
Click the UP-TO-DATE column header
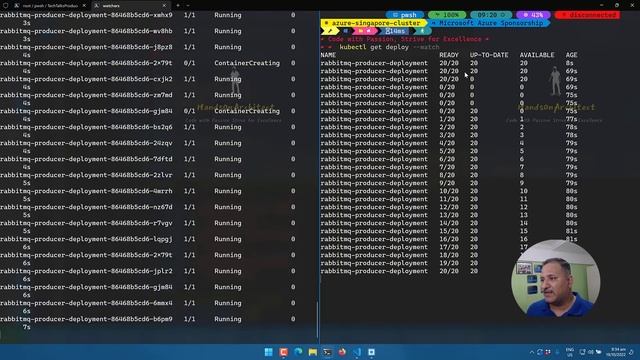(489, 55)
